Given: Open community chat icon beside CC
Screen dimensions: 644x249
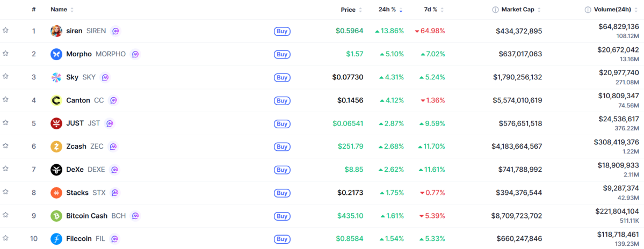Looking at the screenshot, I should pos(113,100).
